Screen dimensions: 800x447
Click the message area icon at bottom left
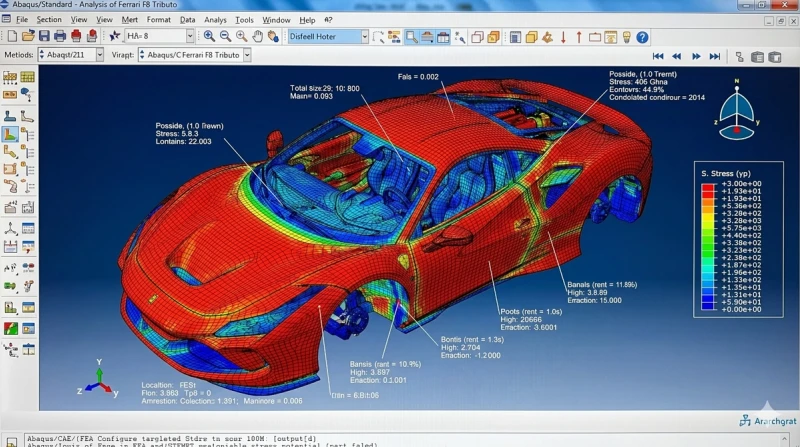pos(12,441)
